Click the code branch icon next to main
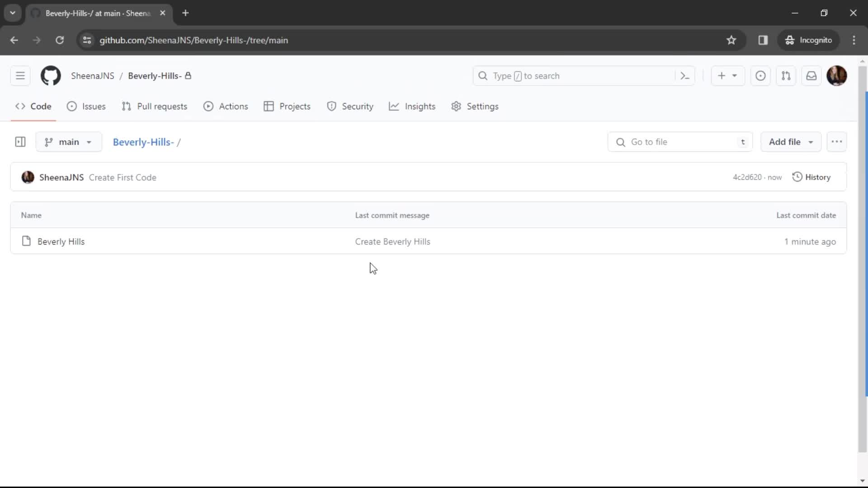Screen dimensions: 868x488 tap(48, 142)
